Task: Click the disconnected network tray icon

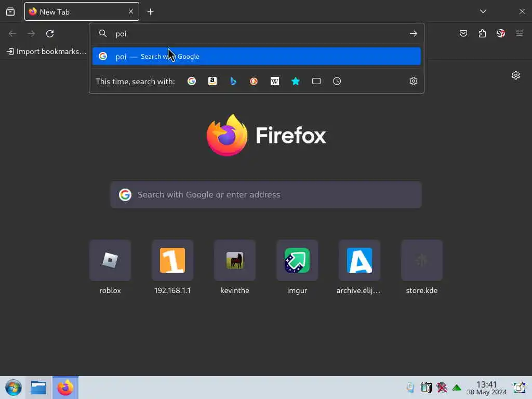Action: click(442, 388)
